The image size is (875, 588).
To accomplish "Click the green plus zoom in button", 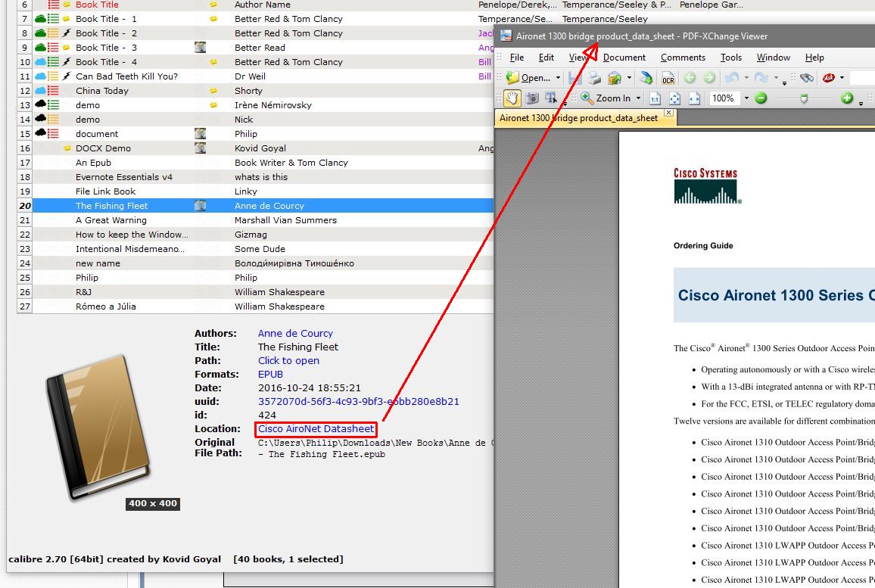I will [x=847, y=98].
